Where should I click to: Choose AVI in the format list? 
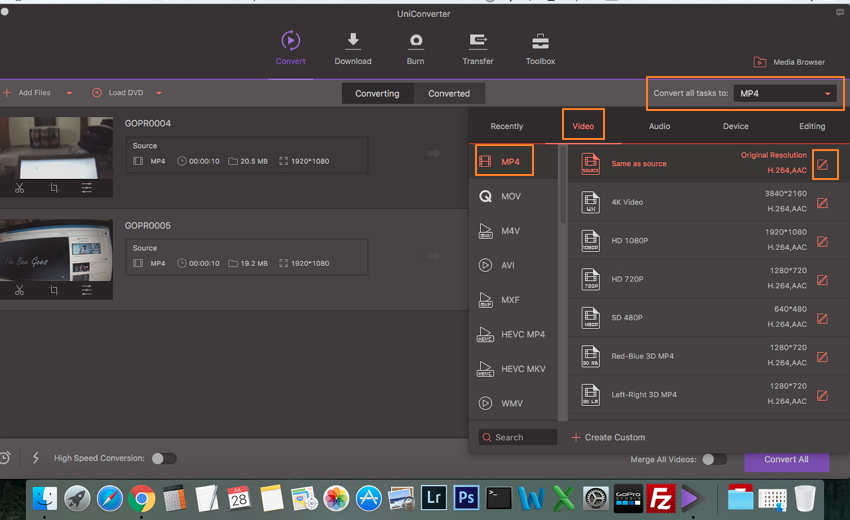(513, 265)
